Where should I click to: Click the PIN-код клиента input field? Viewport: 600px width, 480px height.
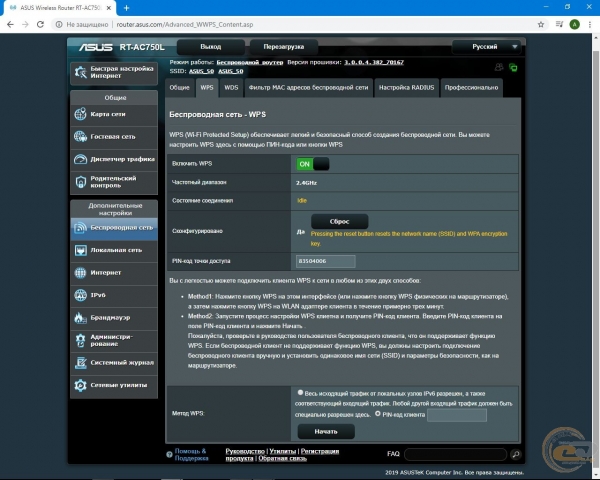pos(456,414)
